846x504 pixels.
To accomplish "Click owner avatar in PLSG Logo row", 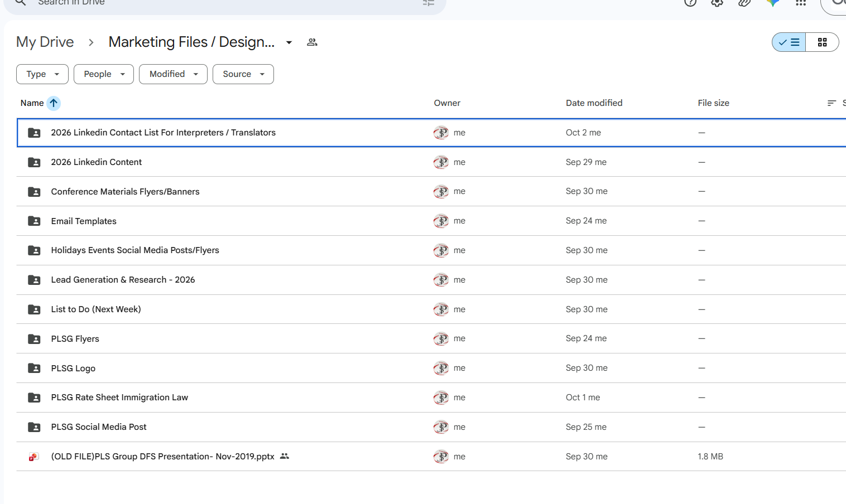I will (x=441, y=368).
